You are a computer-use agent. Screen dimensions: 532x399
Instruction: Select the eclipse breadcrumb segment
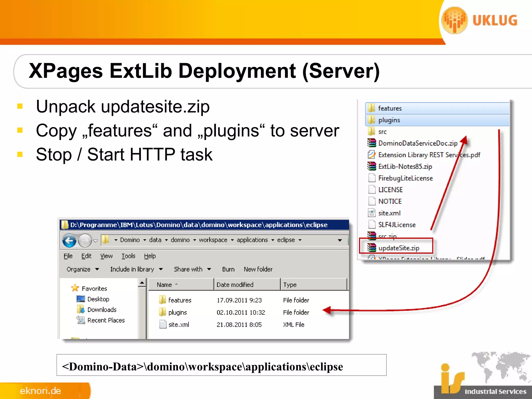tap(286, 240)
